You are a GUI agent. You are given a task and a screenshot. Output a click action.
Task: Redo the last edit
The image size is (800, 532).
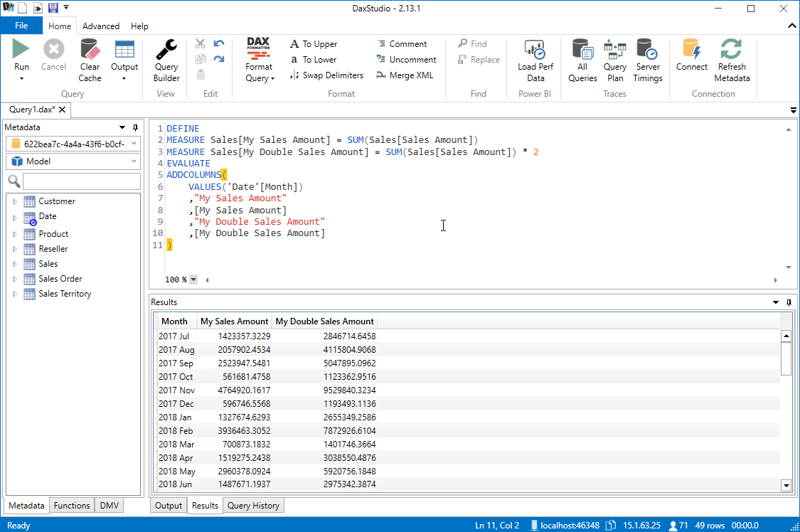pos(219,59)
